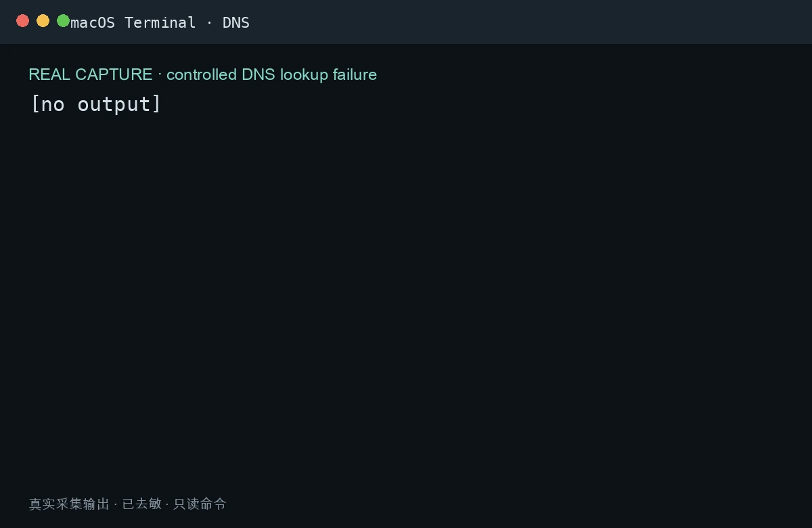Click the footer text "真实采集输出"
The image size is (812, 528).
[x=69, y=504]
